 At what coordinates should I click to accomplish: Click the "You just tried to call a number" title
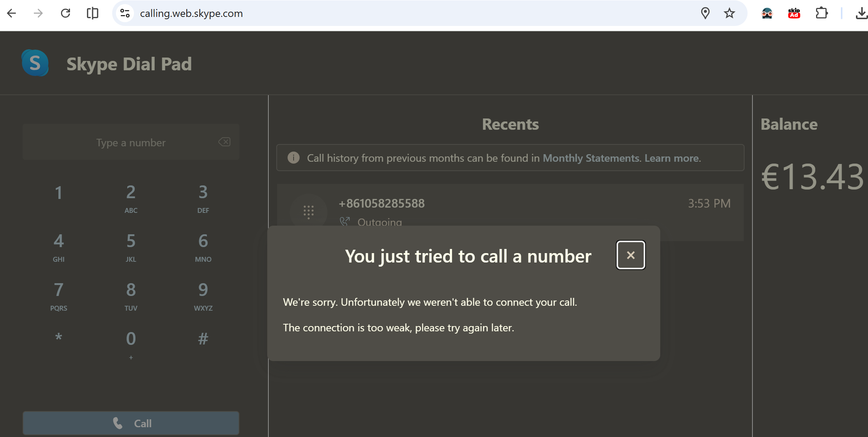tap(468, 256)
